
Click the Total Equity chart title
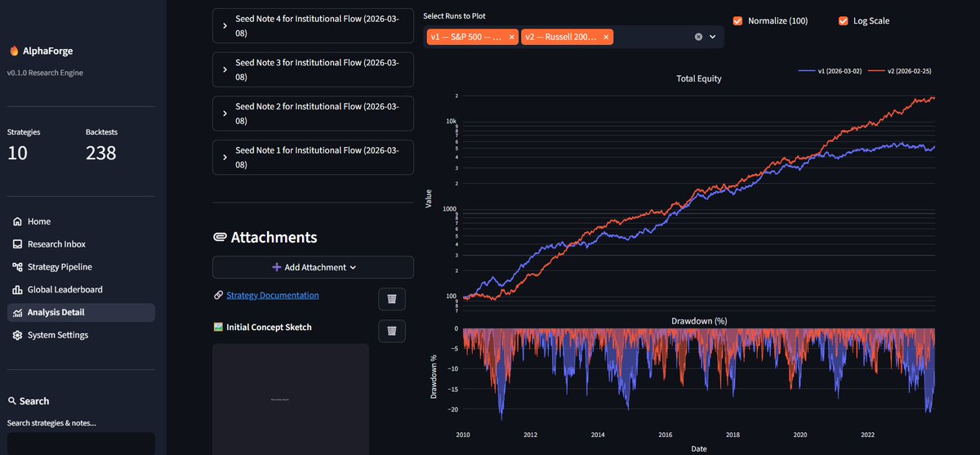tap(699, 79)
